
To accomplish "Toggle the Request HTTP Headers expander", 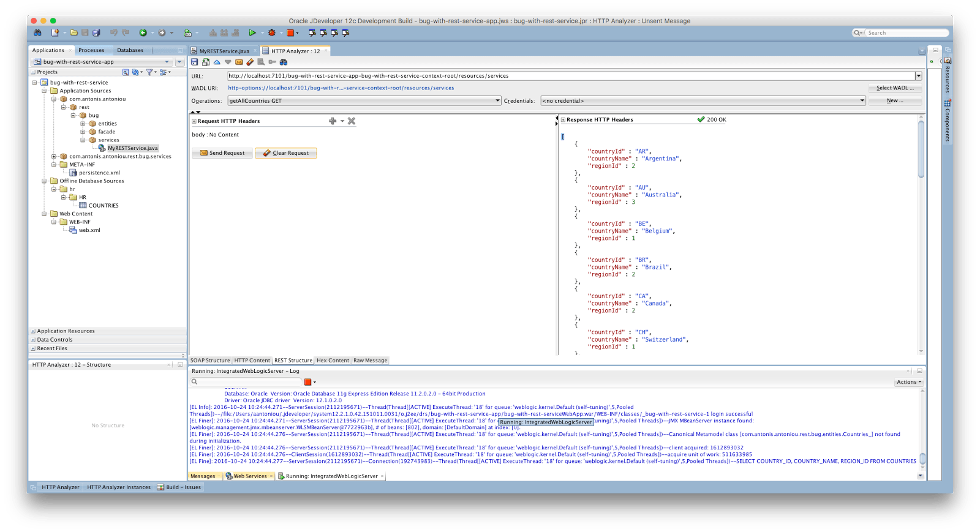I will pyautogui.click(x=194, y=121).
